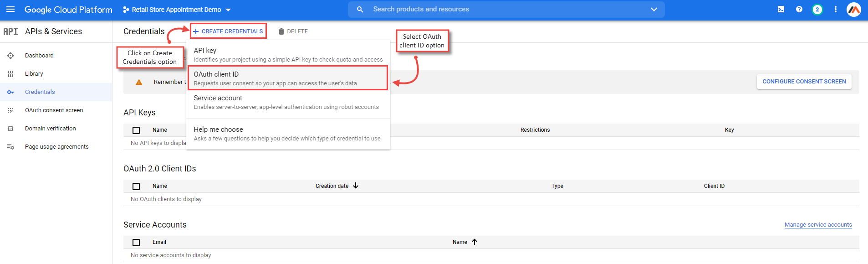
Task: Focus the Search products and resources field
Action: click(x=506, y=9)
